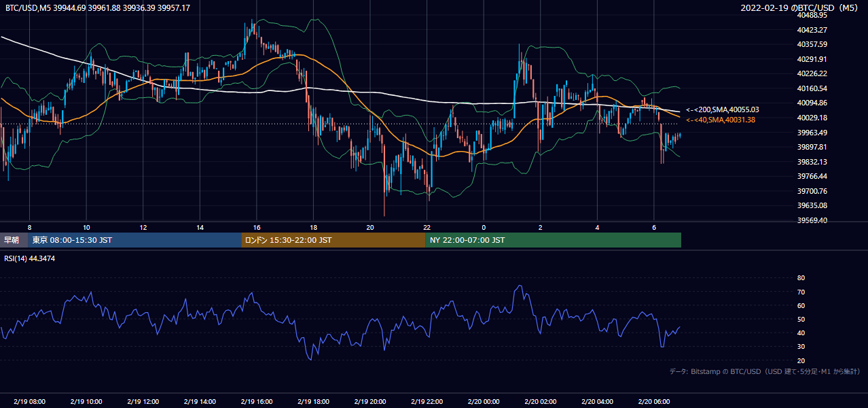
Task: Click the bottom time label 2/19 20:00
Action: click(369, 402)
